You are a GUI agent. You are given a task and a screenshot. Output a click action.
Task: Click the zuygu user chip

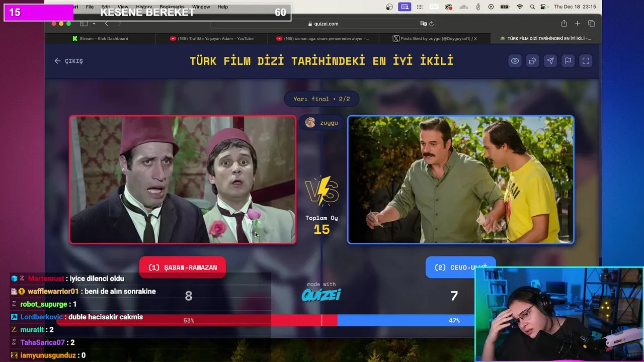click(x=321, y=123)
